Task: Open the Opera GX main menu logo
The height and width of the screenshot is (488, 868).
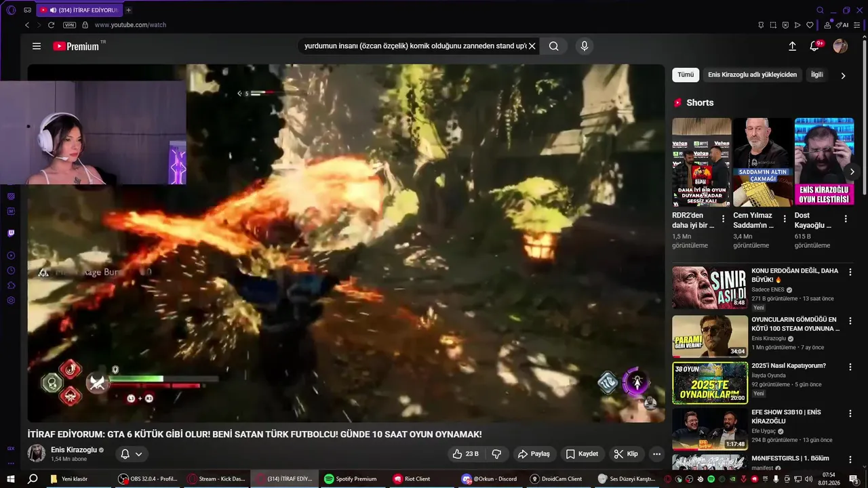Action: [11, 10]
